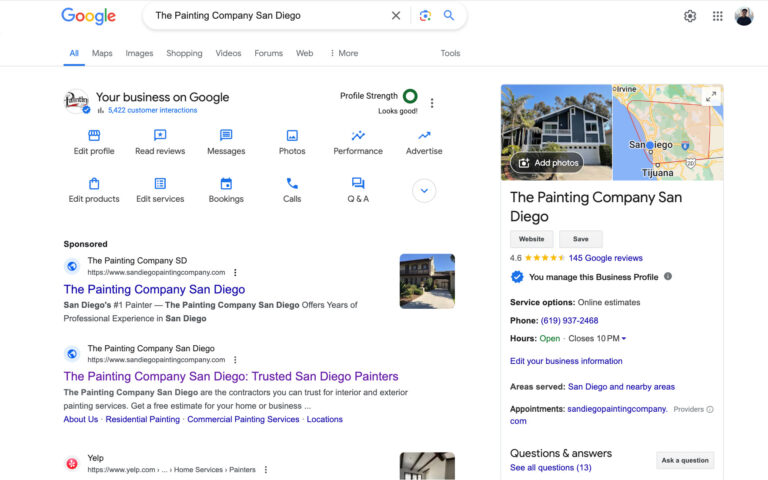Open the Tools search options
The image size is (768, 480).
[x=450, y=53]
